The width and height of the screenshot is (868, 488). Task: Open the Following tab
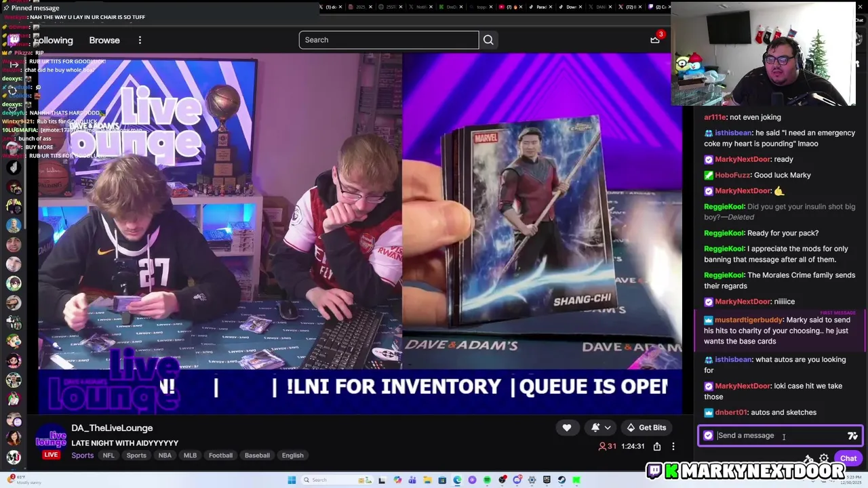click(x=53, y=40)
